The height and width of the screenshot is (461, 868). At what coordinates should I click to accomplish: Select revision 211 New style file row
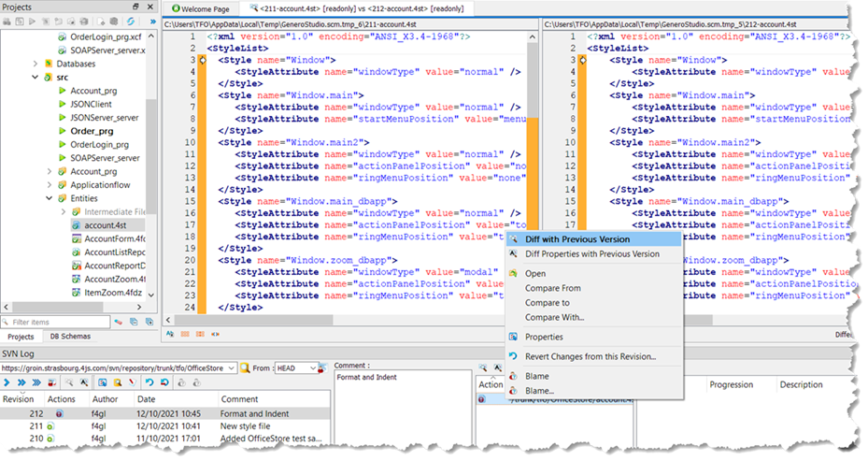[165, 426]
